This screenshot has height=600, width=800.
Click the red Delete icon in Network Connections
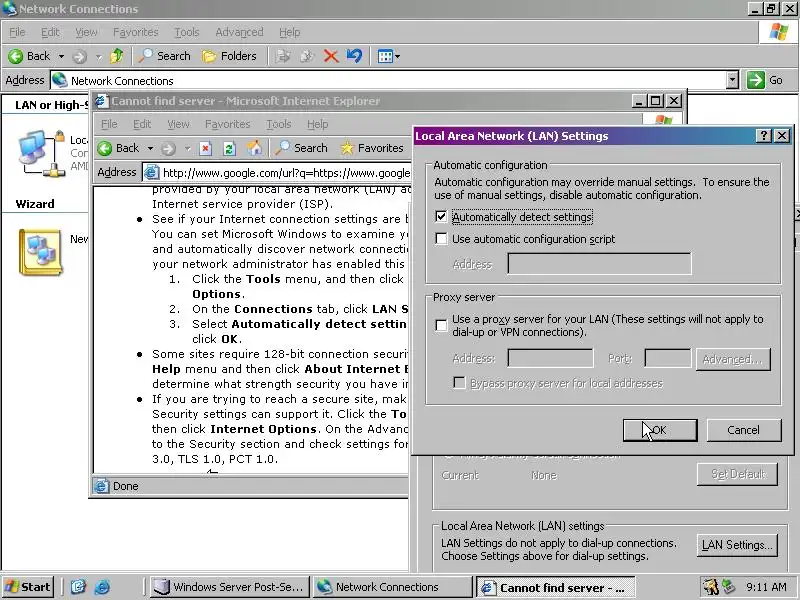click(x=331, y=56)
